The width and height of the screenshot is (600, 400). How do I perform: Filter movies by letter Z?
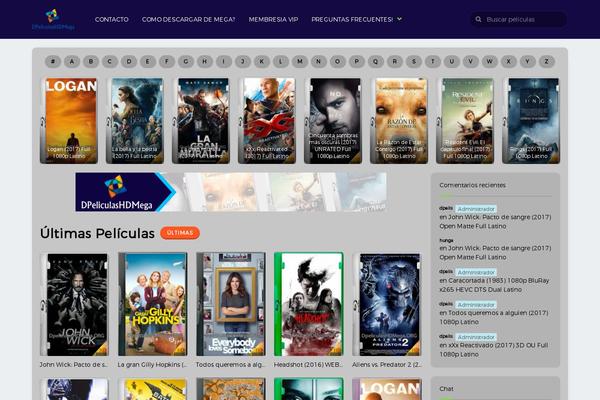pos(546,61)
